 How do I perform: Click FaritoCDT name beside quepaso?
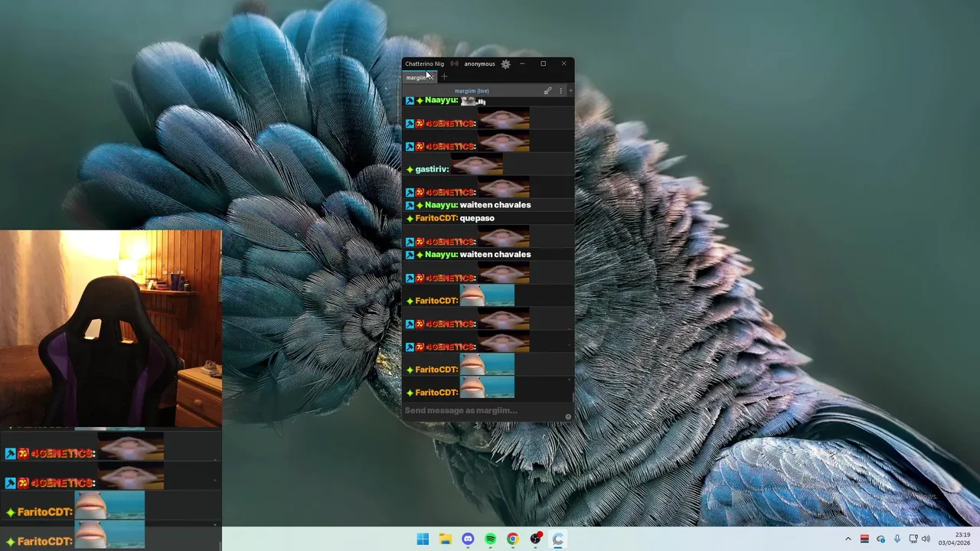436,218
